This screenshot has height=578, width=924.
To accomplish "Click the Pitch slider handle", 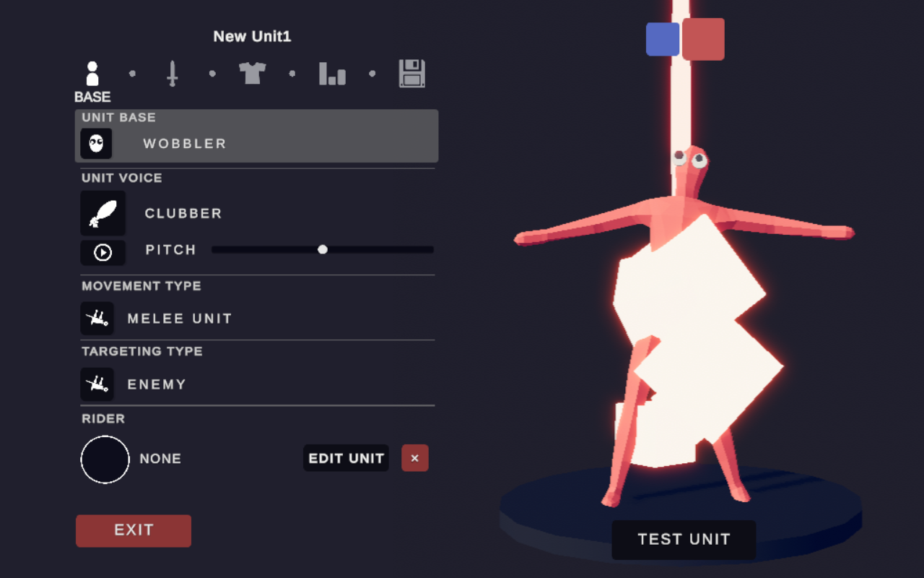I will click(x=323, y=249).
